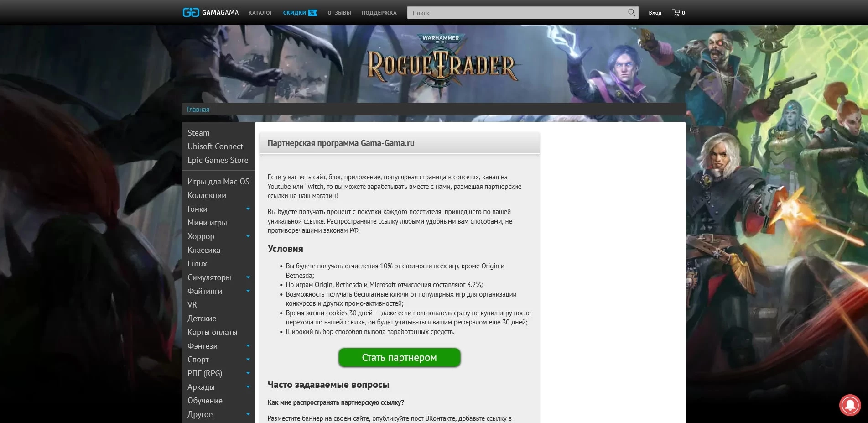Viewport: 868px width, 423px height.
Task: Open the Отзывы menu item
Action: click(x=339, y=13)
